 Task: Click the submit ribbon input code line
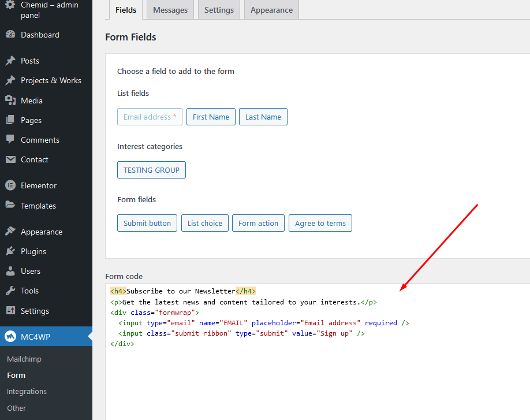point(241,333)
